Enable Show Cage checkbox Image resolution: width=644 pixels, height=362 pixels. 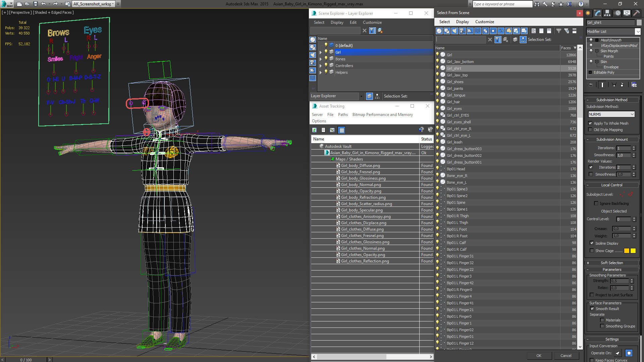pyautogui.click(x=592, y=251)
